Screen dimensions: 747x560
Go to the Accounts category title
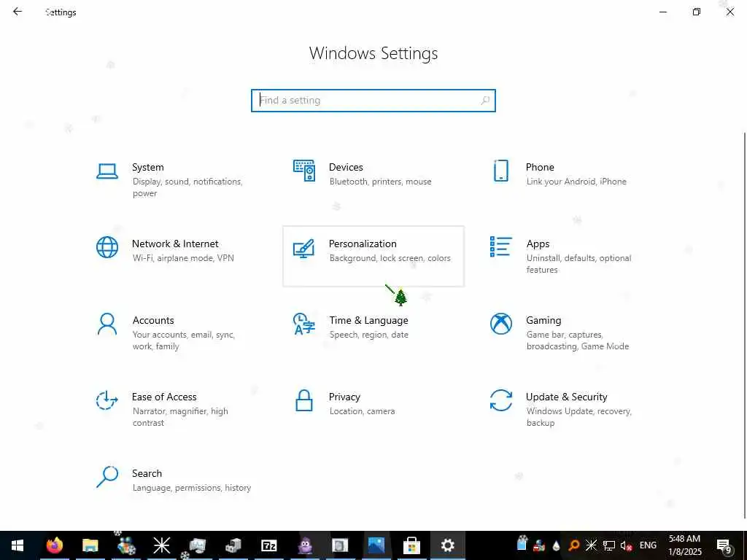point(153,321)
